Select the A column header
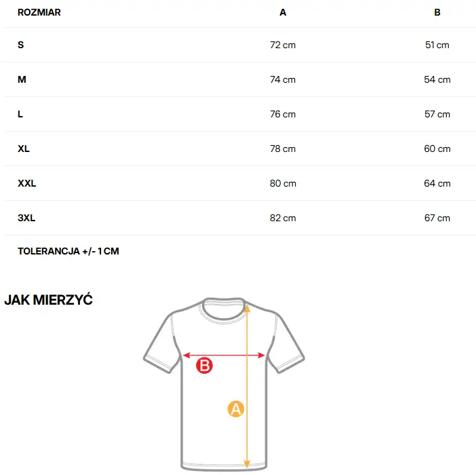The height and width of the screenshot is (475, 476). (x=283, y=12)
